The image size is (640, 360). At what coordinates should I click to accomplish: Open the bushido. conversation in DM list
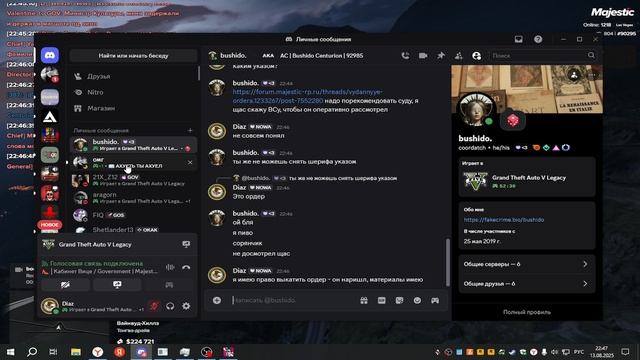tap(133, 144)
